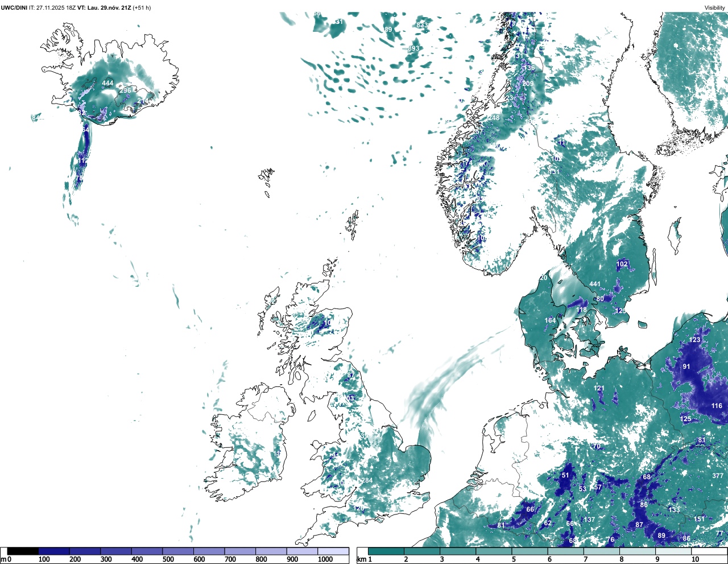Click the '70' visibility value over Germany
728x564 pixels.
click(x=597, y=446)
